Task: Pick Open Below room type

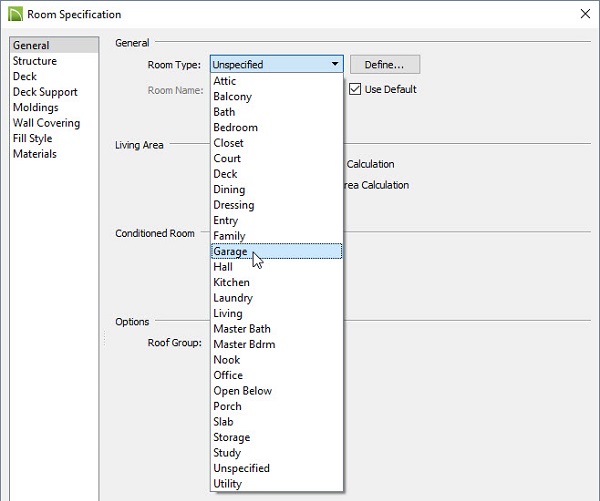Action: pyautogui.click(x=276, y=391)
